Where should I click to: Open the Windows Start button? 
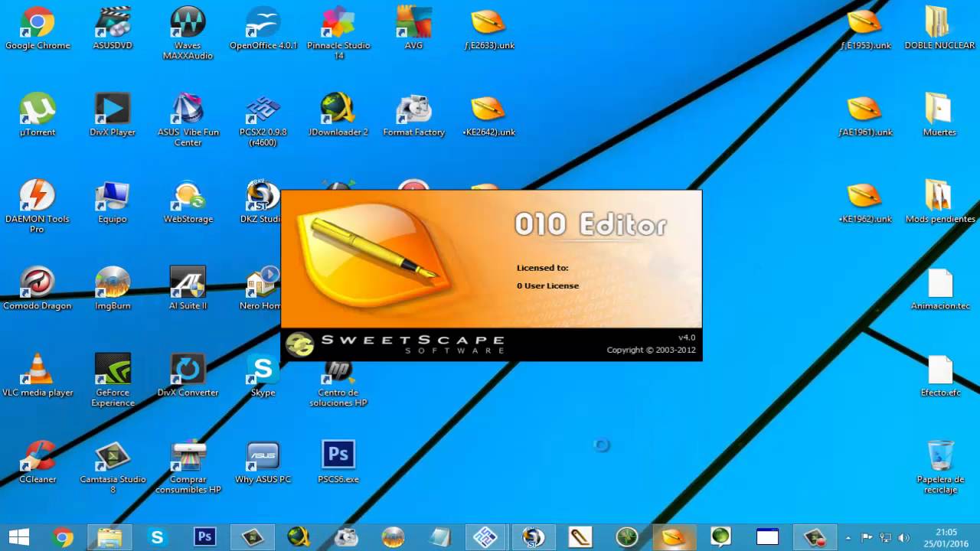click(x=18, y=537)
